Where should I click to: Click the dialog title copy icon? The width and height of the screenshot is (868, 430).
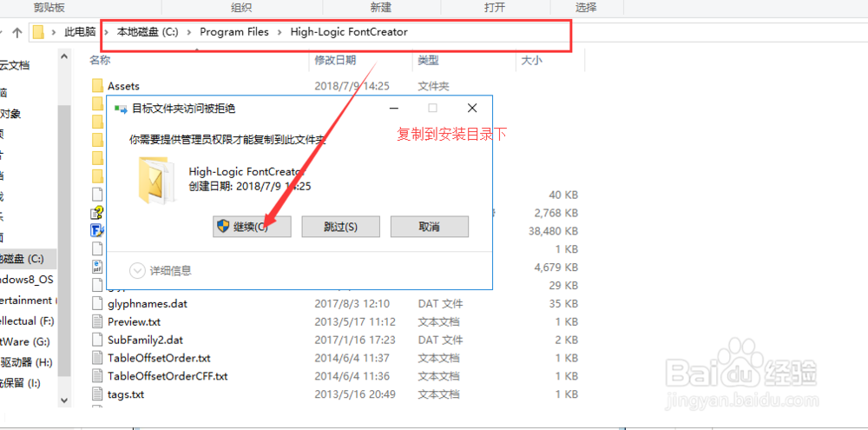pyautogui.click(x=120, y=109)
